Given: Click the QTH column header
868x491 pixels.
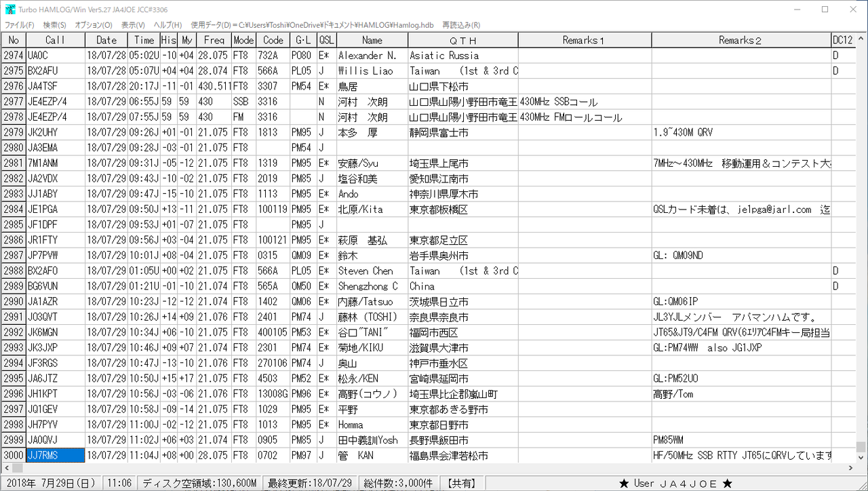Looking at the screenshot, I should (463, 40).
